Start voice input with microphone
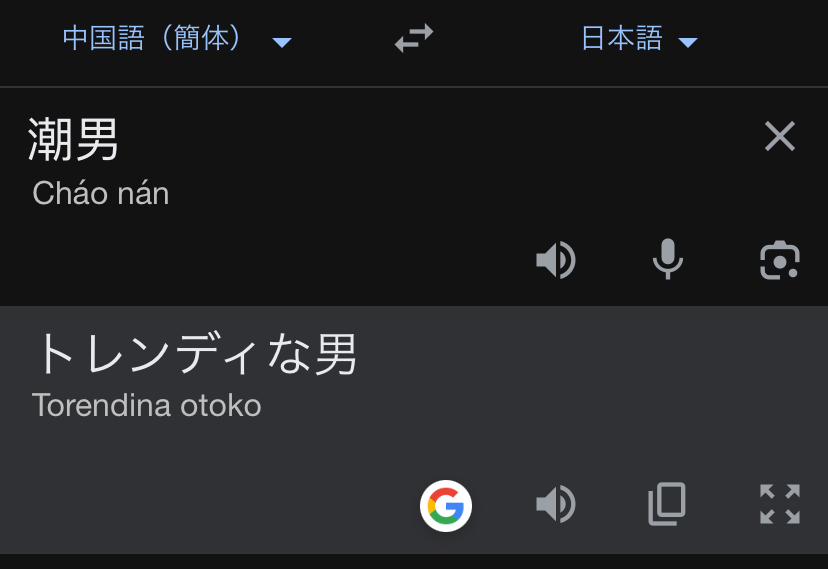Screen dimensions: 828x569 click(x=667, y=260)
